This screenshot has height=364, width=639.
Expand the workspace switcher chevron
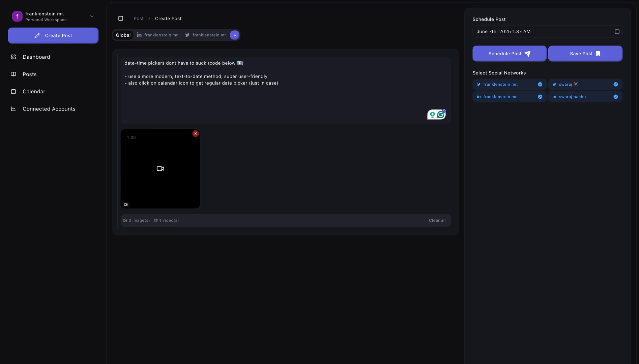(x=91, y=16)
